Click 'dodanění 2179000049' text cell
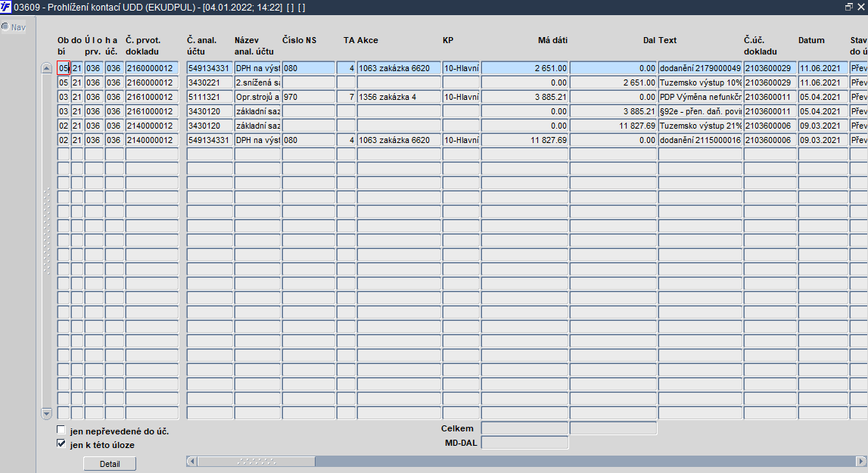Image resolution: width=868 pixels, height=473 pixels. [700, 68]
